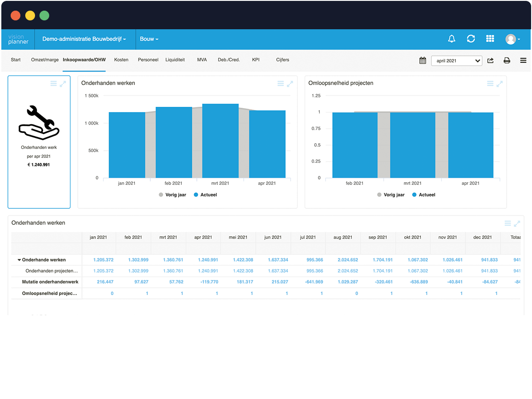Select the Onderhanden projecten row label
The width and height of the screenshot is (532, 399).
coord(51,271)
